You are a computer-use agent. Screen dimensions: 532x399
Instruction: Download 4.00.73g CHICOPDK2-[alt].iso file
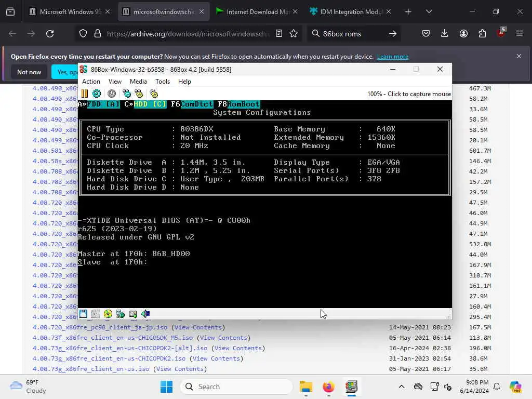click(120, 348)
